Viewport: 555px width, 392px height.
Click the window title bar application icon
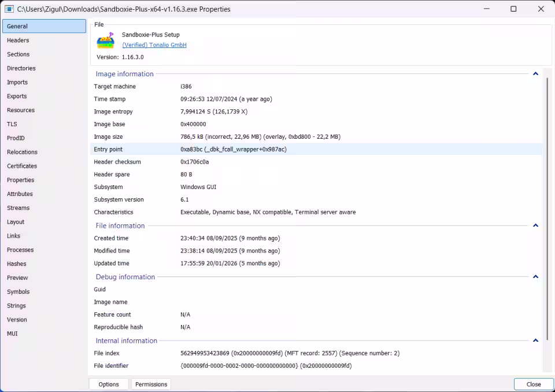click(x=9, y=9)
